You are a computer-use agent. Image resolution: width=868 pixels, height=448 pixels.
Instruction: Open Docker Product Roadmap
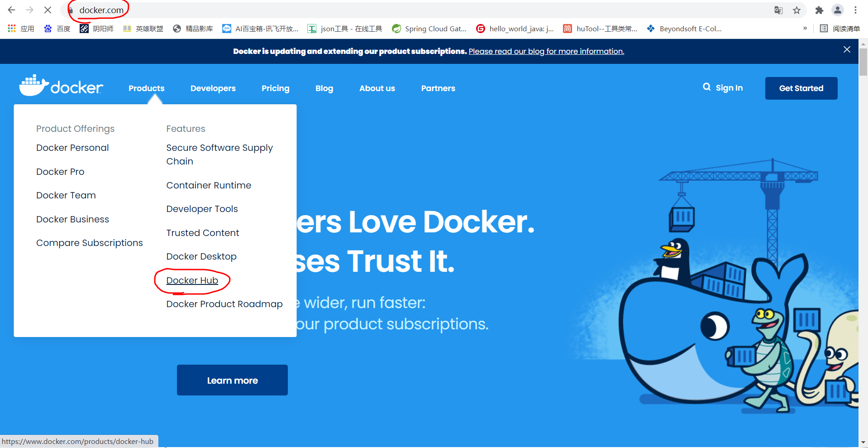224,304
